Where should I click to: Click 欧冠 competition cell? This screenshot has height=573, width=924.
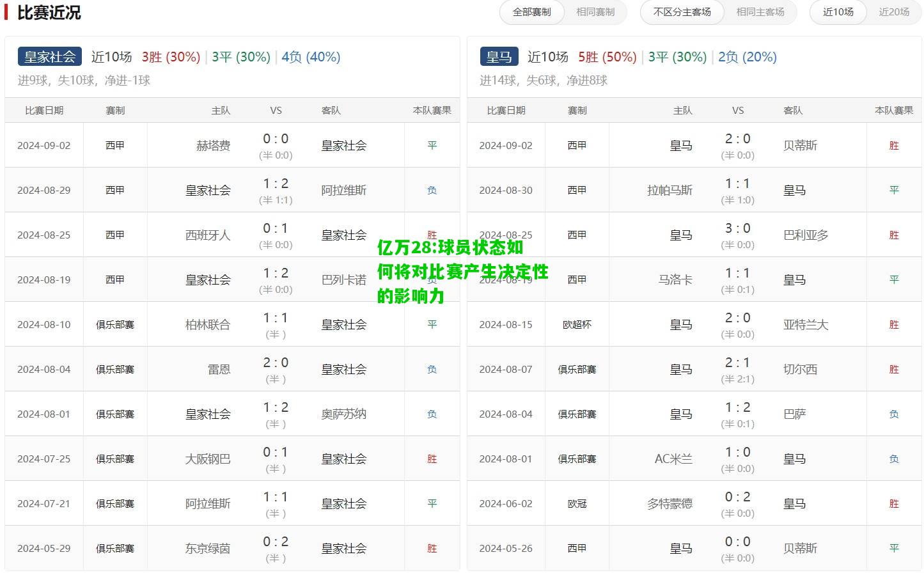coord(577,504)
